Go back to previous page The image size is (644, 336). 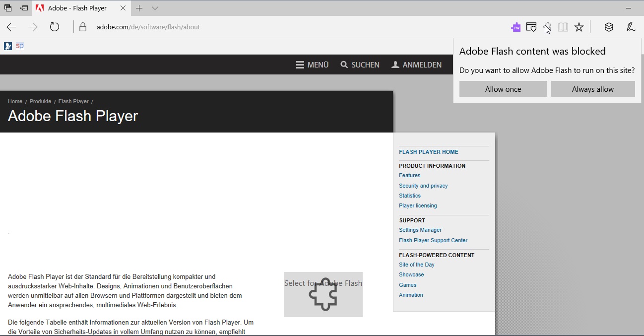coord(11,27)
